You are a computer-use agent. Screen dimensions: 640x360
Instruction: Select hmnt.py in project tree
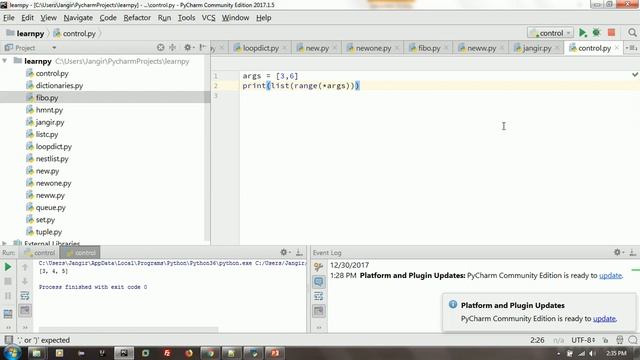tap(49, 110)
